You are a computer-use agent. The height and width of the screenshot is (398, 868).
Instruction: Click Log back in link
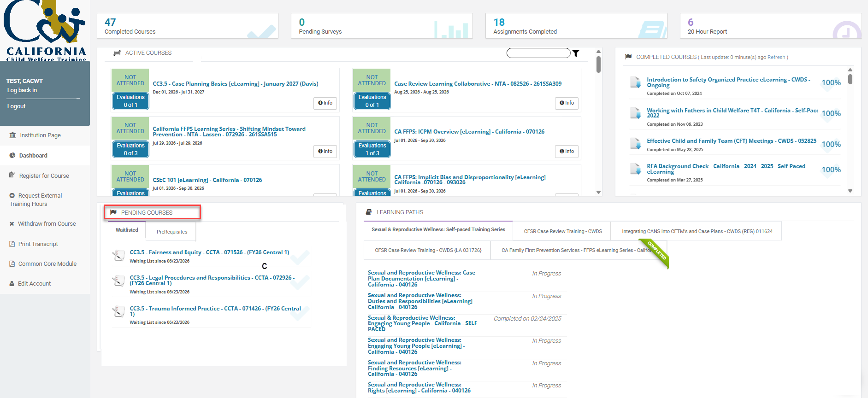coord(22,90)
